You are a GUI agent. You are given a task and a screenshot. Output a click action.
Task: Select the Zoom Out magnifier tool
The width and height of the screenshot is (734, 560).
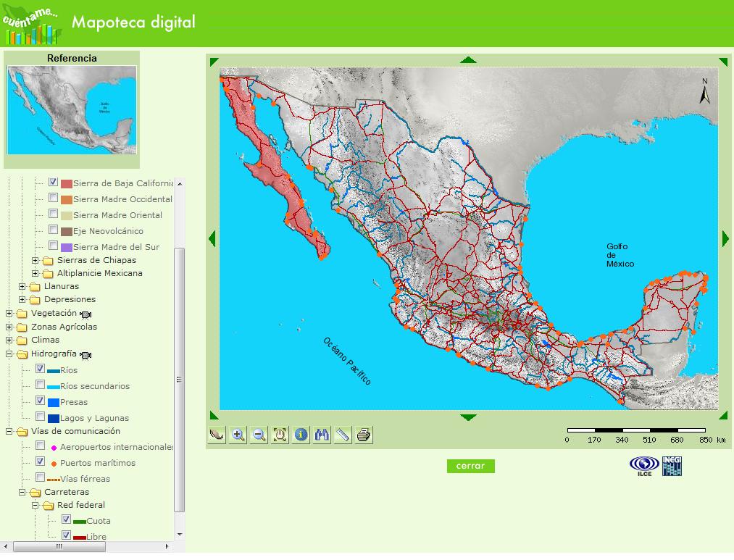(x=258, y=435)
